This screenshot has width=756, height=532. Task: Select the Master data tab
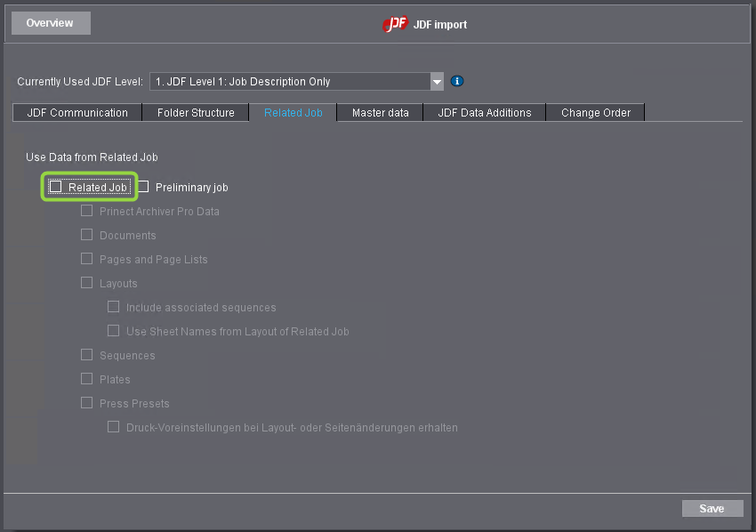pyautogui.click(x=380, y=112)
